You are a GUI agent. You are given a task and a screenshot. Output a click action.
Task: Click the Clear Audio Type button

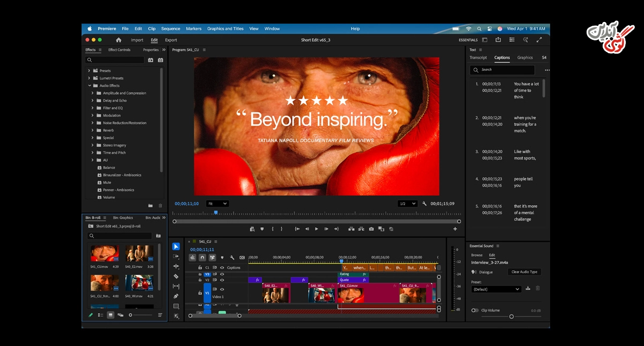click(524, 272)
